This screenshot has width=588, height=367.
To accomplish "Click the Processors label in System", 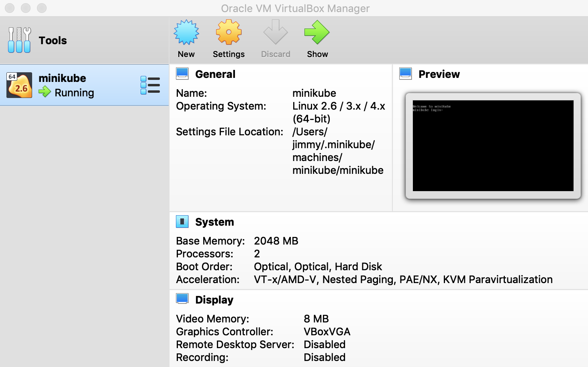I will click(x=204, y=254).
